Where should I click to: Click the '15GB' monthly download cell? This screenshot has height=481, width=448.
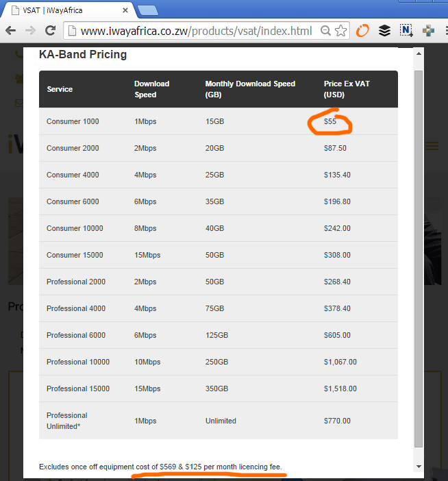(214, 121)
